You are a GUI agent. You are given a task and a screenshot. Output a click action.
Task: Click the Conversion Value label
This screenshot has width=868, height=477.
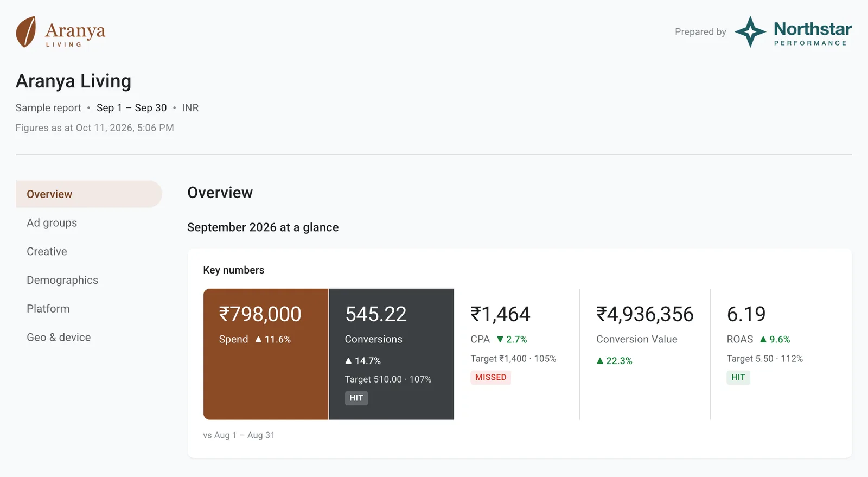tap(637, 339)
